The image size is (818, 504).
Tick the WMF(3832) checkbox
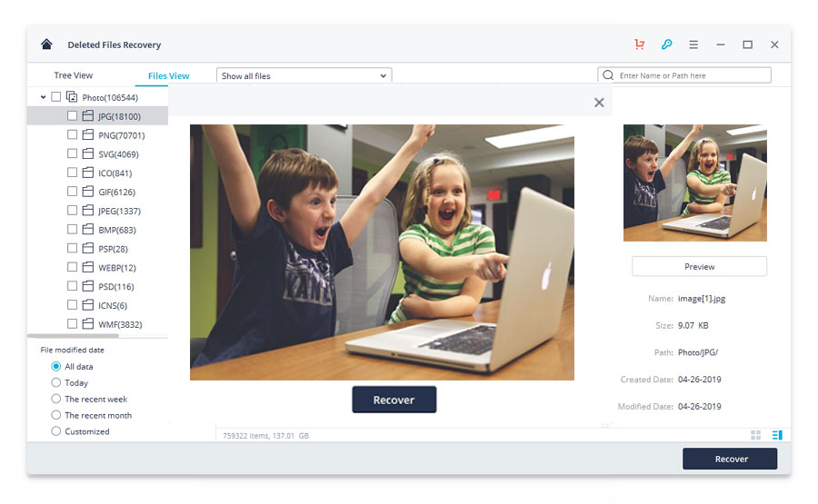pyautogui.click(x=72, y=323)
